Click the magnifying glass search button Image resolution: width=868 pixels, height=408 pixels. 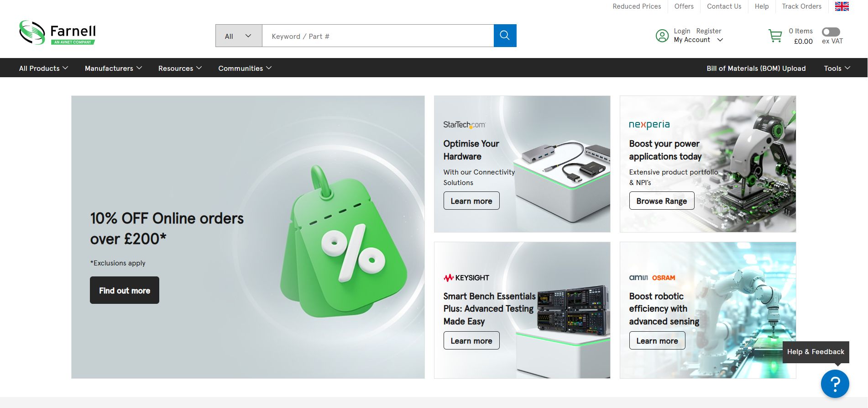(505, 36)
